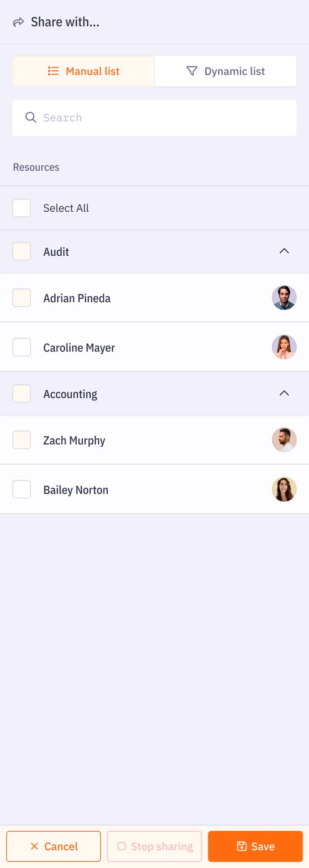
Task: Collapse the Audit group chevron
Action: point(284,251)
